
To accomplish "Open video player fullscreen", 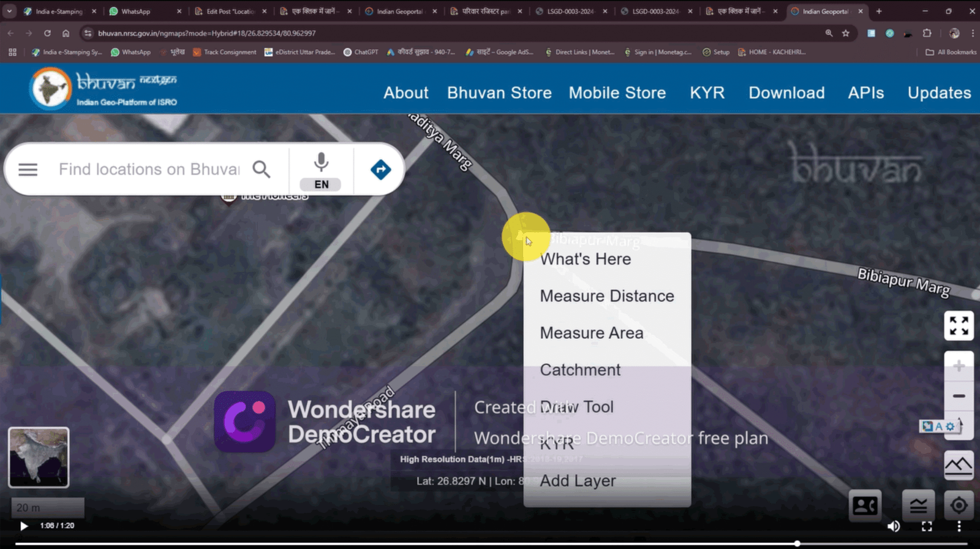I will pos(927,526).
